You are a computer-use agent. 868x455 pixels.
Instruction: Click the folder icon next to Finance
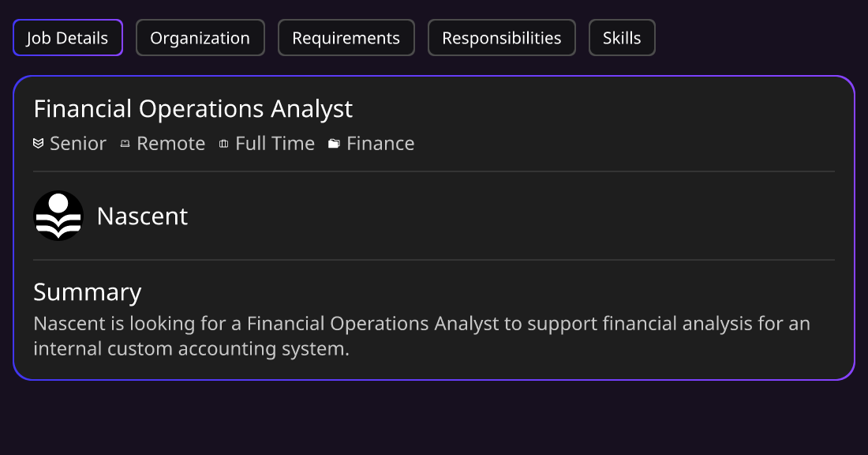click(x=334, y=144)
